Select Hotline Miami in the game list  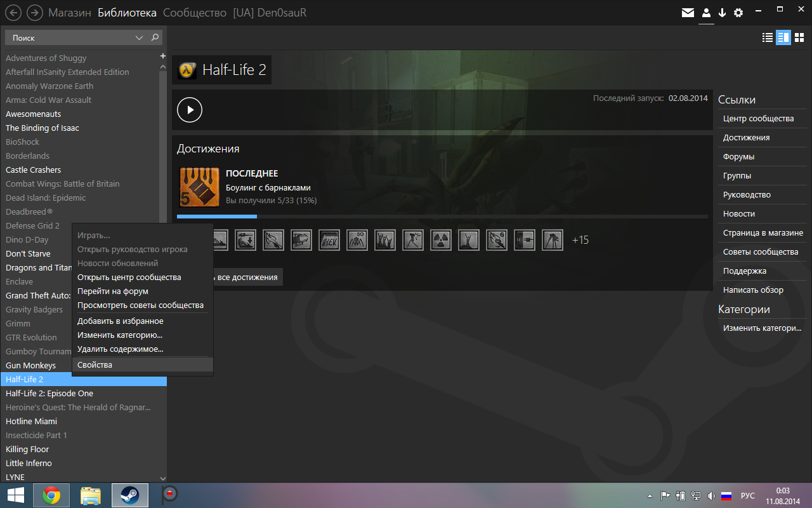pos(32,421)
